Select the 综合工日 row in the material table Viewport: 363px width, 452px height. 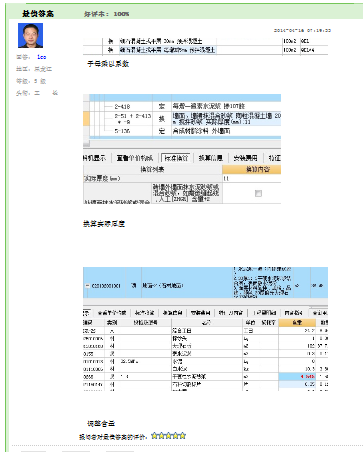click(x=205, y=330)
